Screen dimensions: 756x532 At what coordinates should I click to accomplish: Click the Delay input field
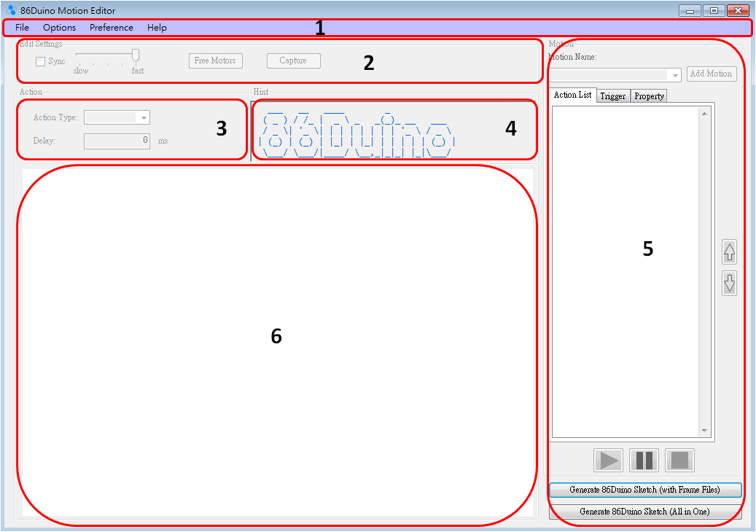[117, 141]
